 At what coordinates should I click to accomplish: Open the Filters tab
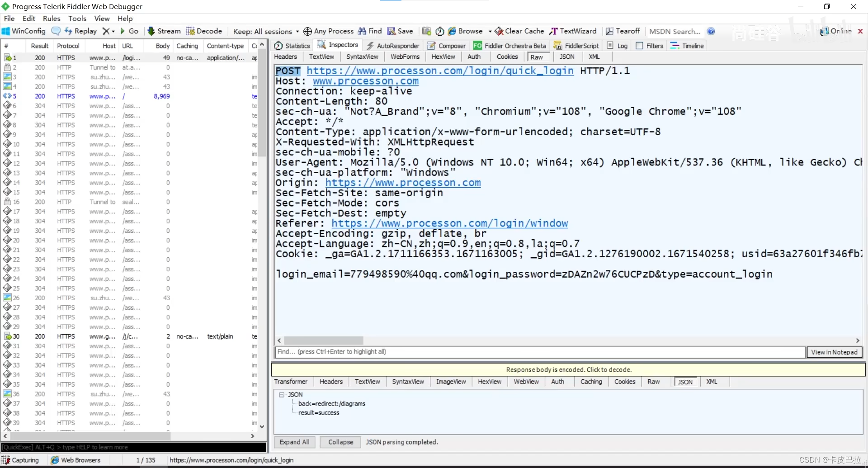pos(650,46)
